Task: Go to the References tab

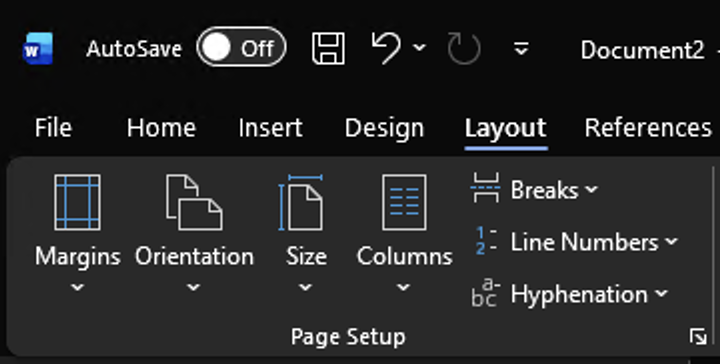Action: pos(647,128)
